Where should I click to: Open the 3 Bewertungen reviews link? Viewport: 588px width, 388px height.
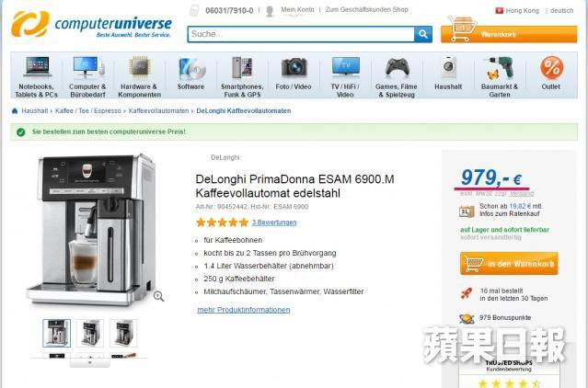tap(274, 223)
